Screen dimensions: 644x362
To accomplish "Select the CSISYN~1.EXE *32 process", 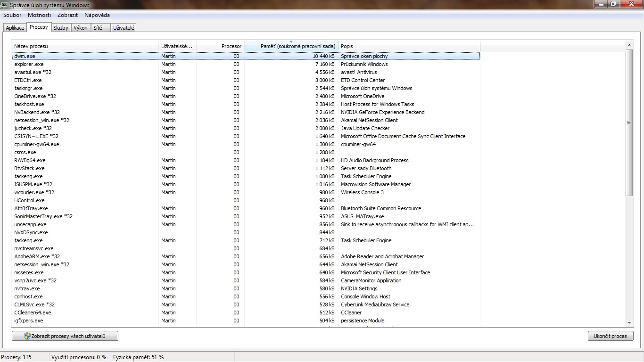I will [x=246, y=136].
